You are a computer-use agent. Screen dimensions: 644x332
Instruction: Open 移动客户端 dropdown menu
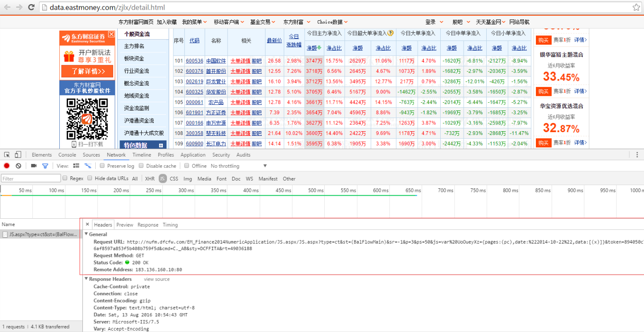coord(230,22)
